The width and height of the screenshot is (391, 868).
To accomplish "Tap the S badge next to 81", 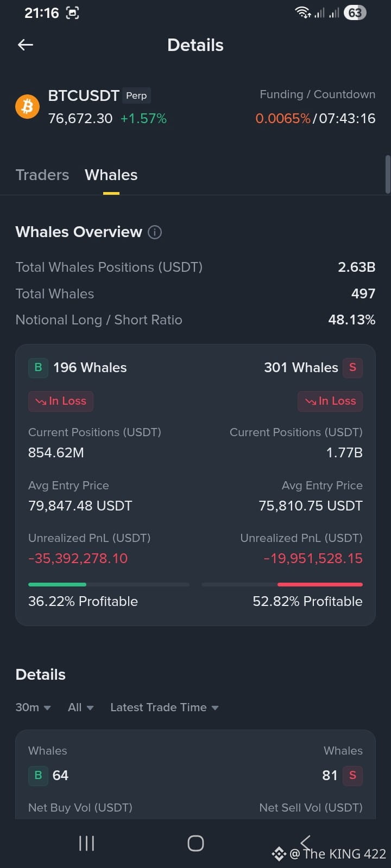I will (352, 775).
